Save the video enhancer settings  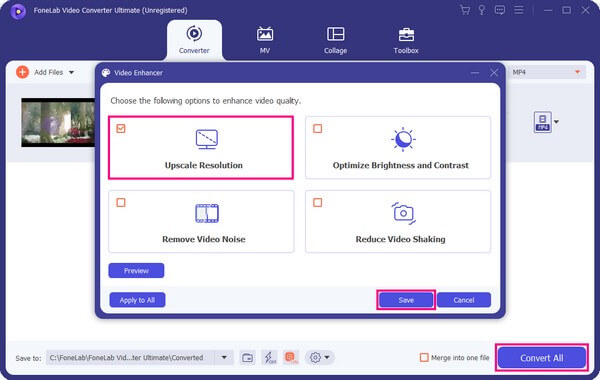click(x=406, y=300)
